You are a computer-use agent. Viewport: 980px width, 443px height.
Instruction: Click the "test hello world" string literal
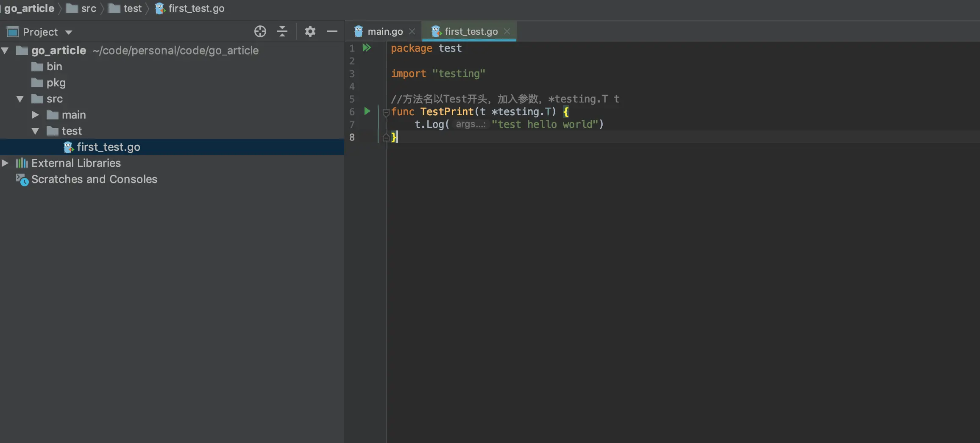pyautogui.click(x=545, y=124)
